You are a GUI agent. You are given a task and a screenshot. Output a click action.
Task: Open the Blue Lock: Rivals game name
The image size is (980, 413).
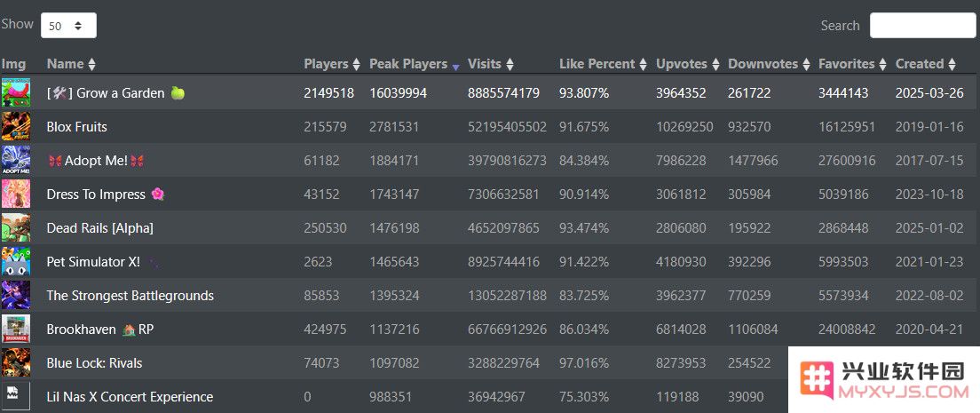pyautogui.click(x=94, y=363)
